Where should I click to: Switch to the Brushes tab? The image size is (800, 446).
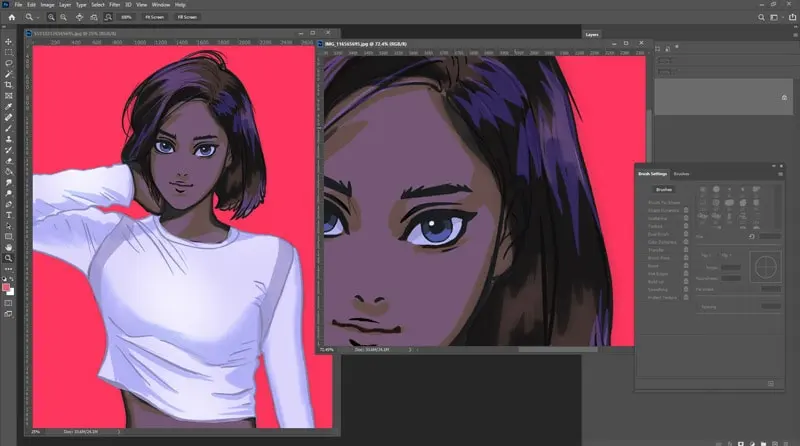(681, 174)
